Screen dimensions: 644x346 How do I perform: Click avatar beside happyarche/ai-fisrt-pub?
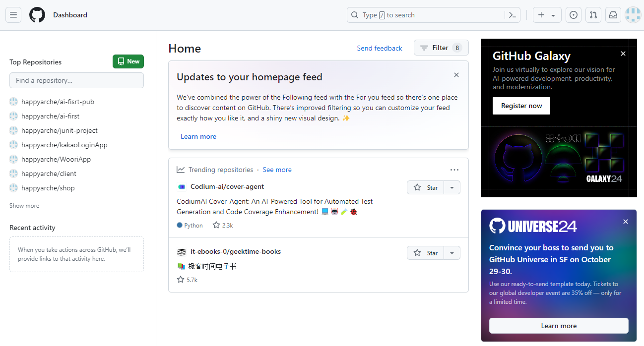click(x=13, y=102)
